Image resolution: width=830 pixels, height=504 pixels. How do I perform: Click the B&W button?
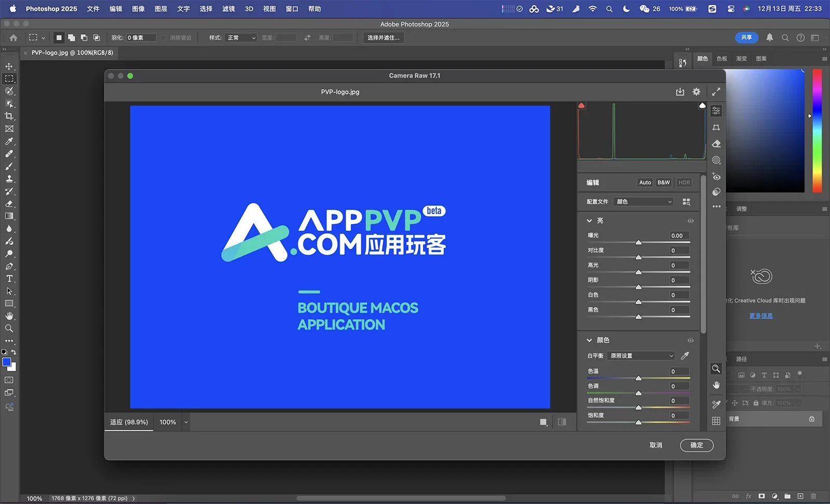(663, 183)
